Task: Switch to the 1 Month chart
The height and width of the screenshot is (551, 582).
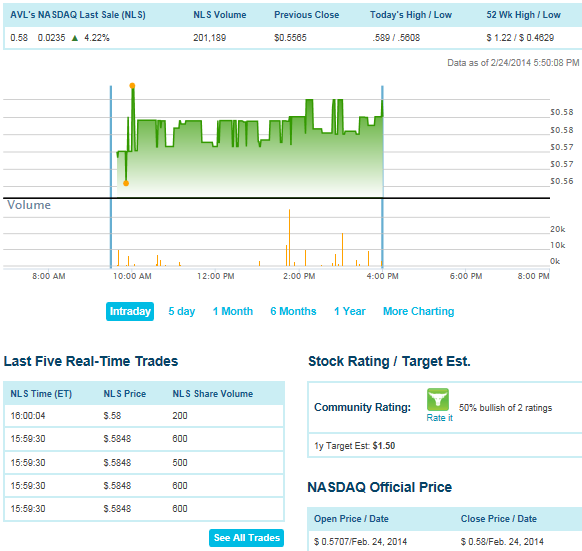Action: click(x=233, y=311)
